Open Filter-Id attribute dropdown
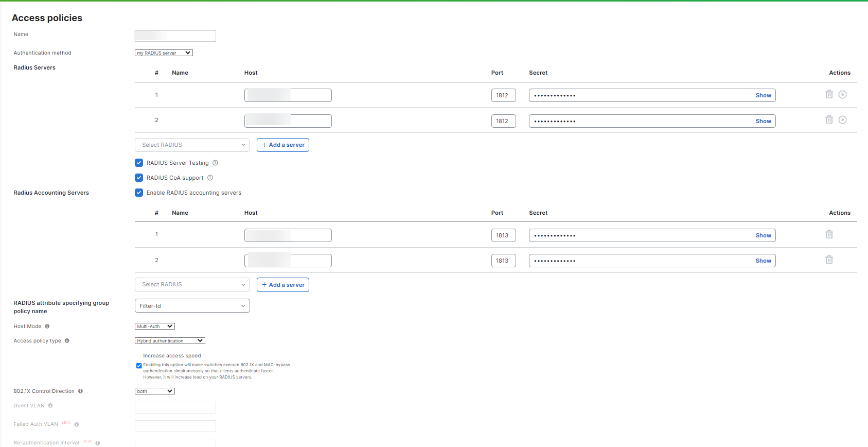 pos(192,306)
